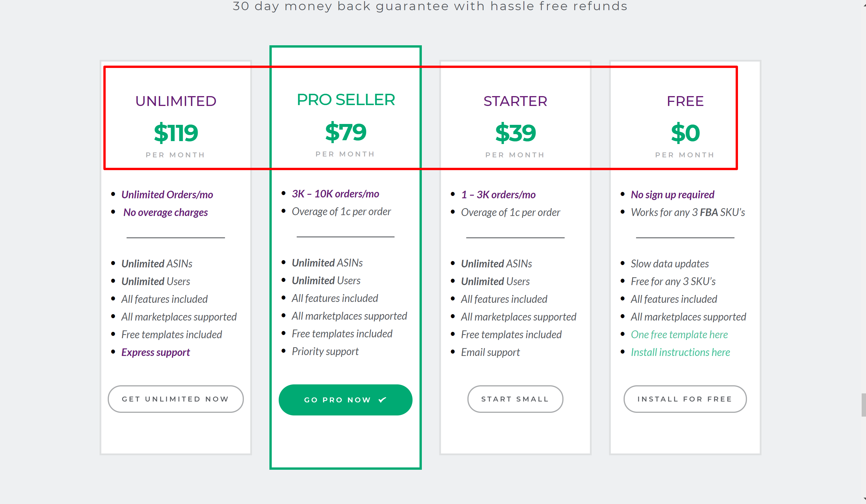
Task: Select the PRO SELLER plan heading
Action: [346, 100]
